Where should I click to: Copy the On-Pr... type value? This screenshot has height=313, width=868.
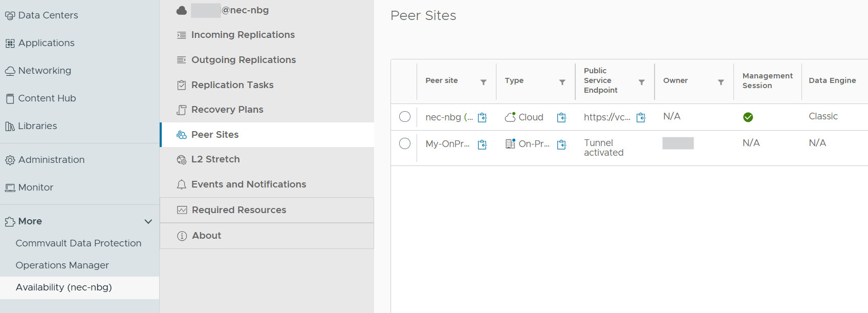click(561, 144)
